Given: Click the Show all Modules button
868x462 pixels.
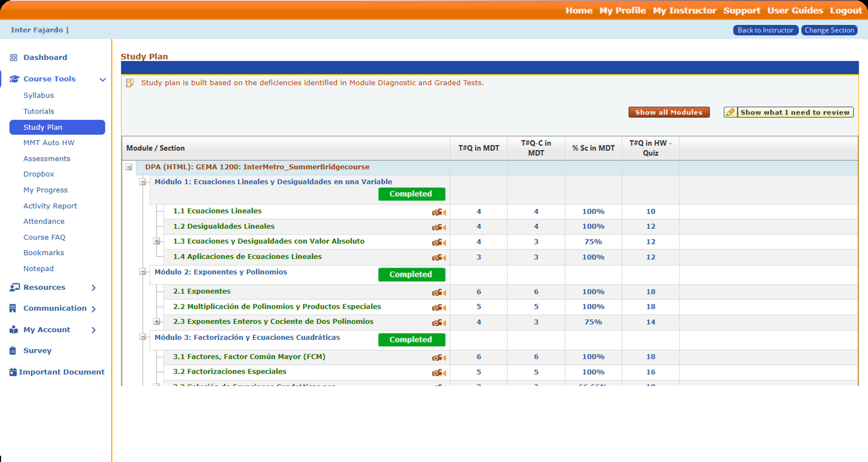Looking at the screenshot, I should coord(669,112).
